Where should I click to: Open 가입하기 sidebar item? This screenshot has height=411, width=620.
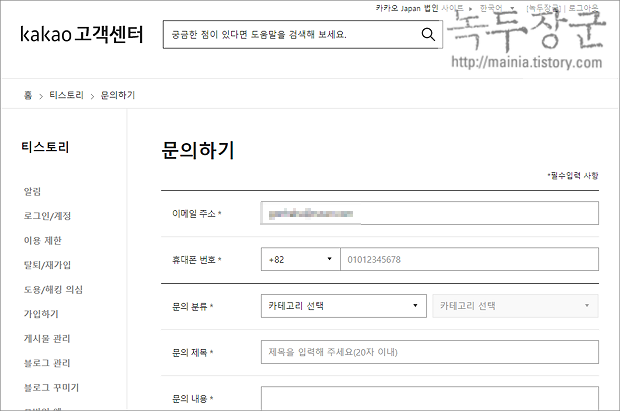coord(41,314)
